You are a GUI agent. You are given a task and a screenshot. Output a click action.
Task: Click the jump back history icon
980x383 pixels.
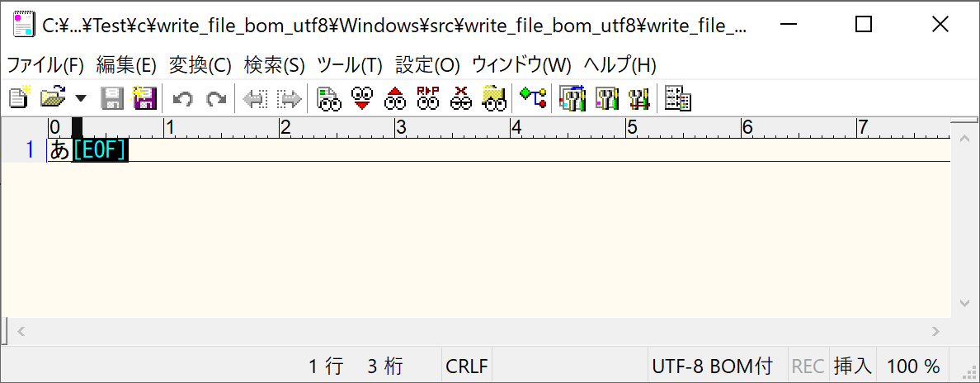tap(255, 98)
